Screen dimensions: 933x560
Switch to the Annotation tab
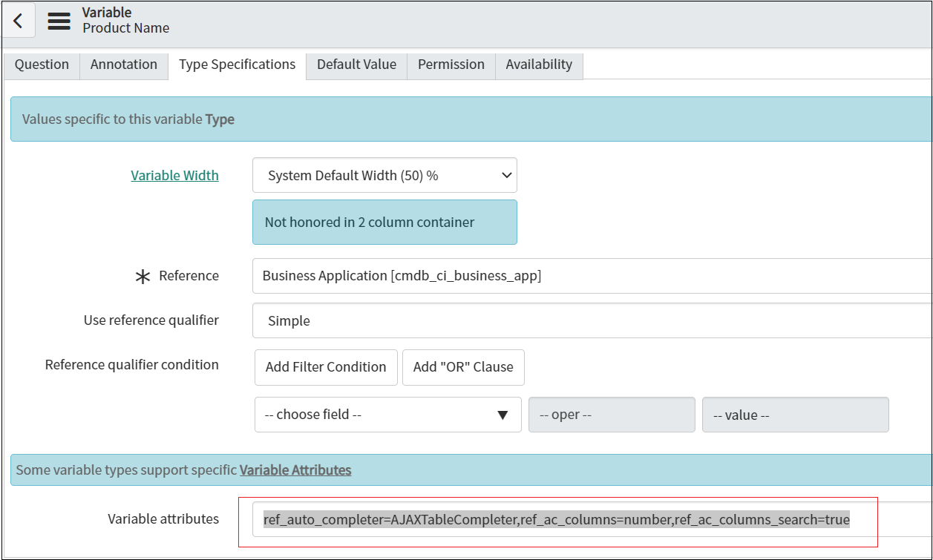point(123,65)
